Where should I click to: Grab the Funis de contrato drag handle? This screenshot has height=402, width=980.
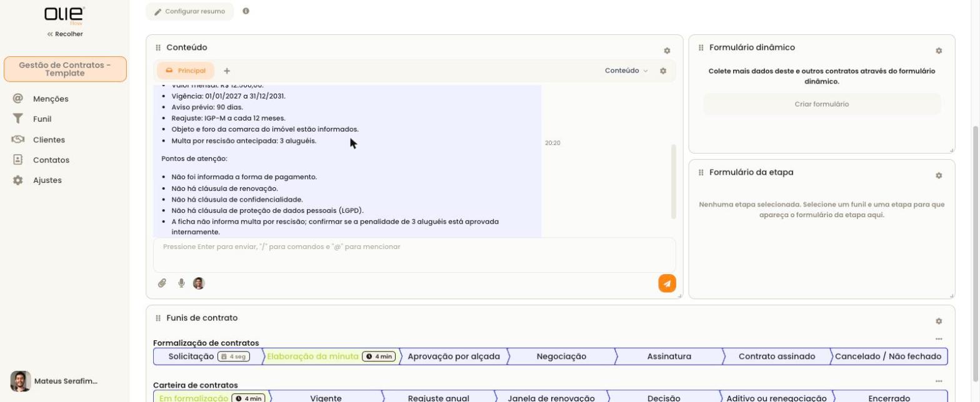[x=158, y=318]
